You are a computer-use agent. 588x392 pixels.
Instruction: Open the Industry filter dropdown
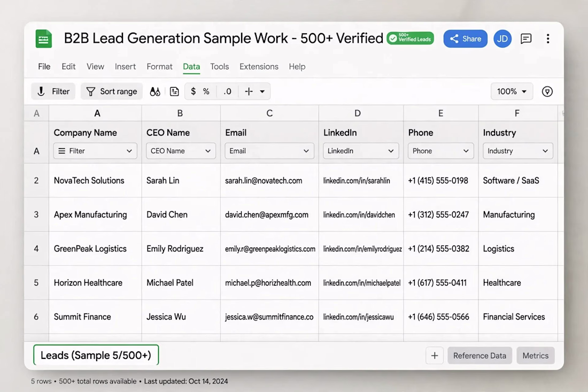518,151
